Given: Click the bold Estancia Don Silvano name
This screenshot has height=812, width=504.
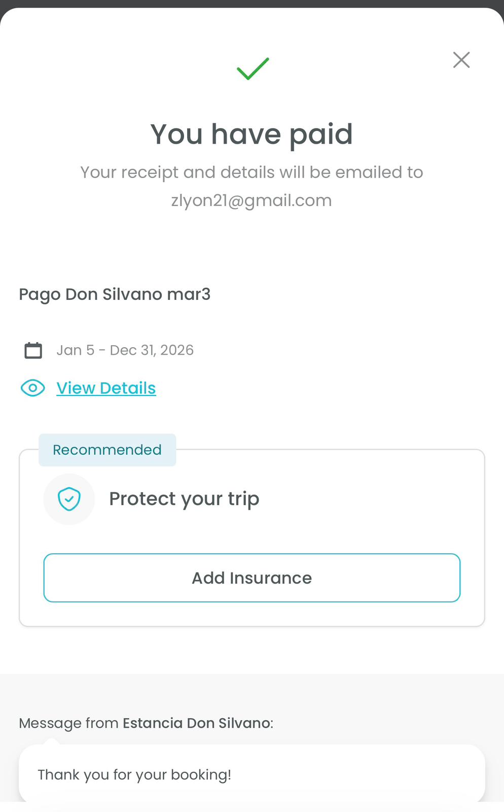Looking at the screenshot, I should 197,723.
